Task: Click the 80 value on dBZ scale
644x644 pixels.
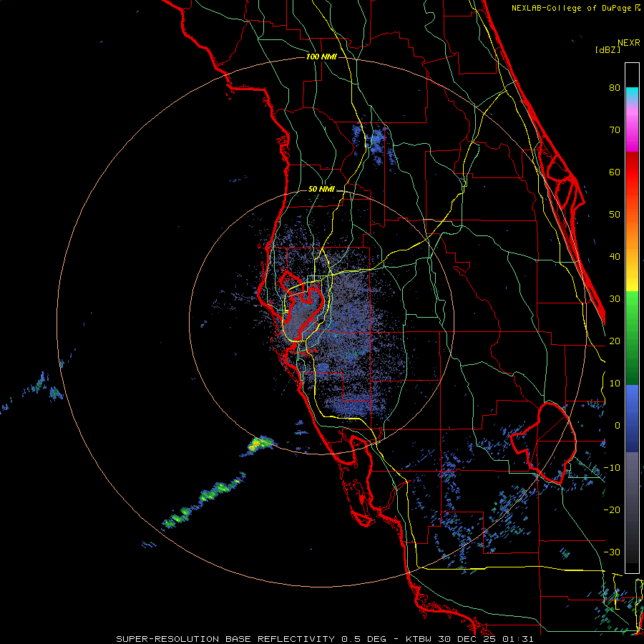Action: click(x=615, y=88)
